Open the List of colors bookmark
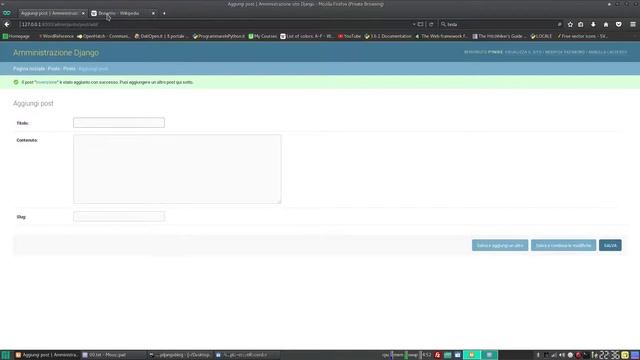 tap(307, 36)
